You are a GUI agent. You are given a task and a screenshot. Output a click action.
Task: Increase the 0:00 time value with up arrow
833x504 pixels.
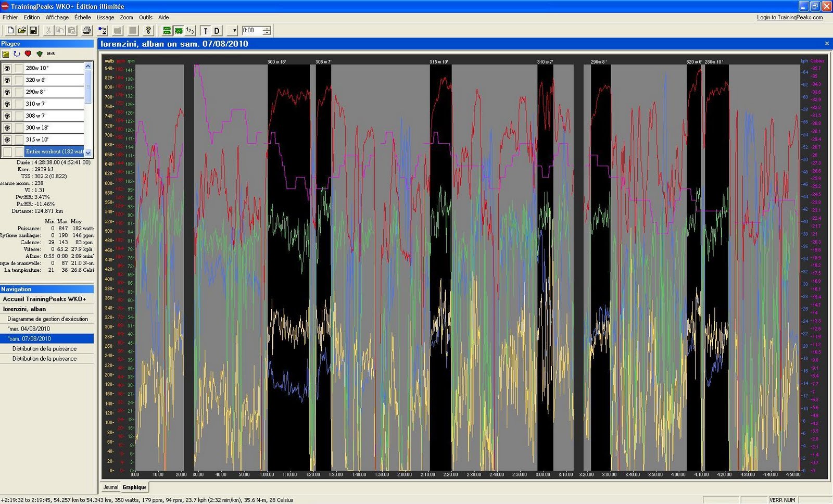pos(267,28)
